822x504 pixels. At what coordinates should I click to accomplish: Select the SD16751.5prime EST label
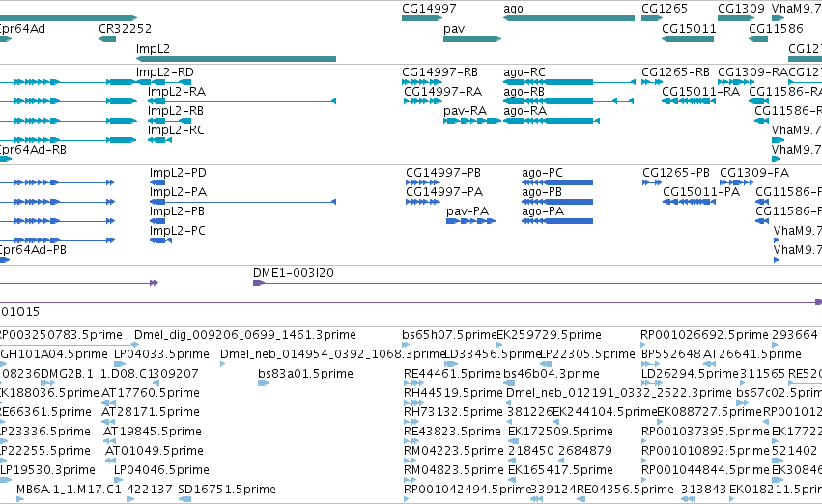(x=227, y=490)
